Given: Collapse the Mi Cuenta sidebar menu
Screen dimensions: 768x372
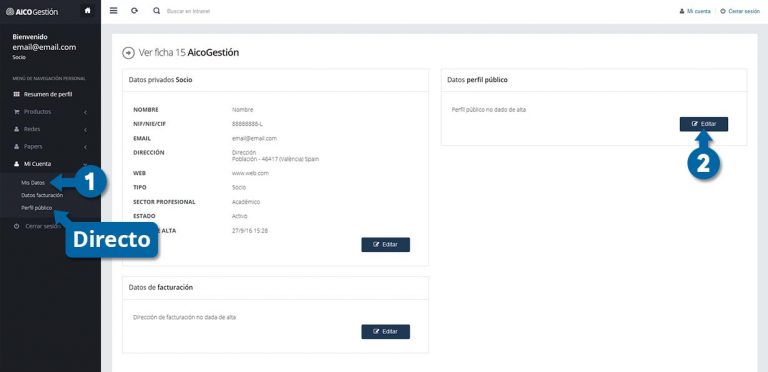Looking at the screenshot, I should coord(50,164).
